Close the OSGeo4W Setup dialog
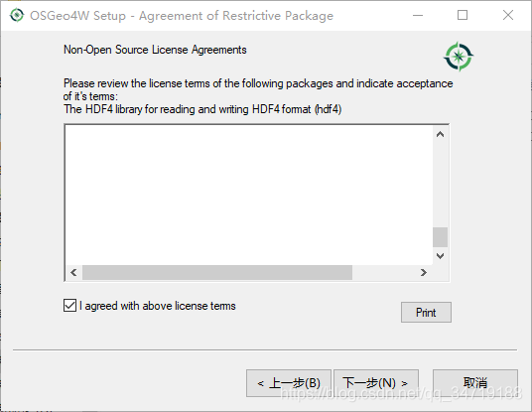Screen dimensions: 532x412 pos(508,15)
